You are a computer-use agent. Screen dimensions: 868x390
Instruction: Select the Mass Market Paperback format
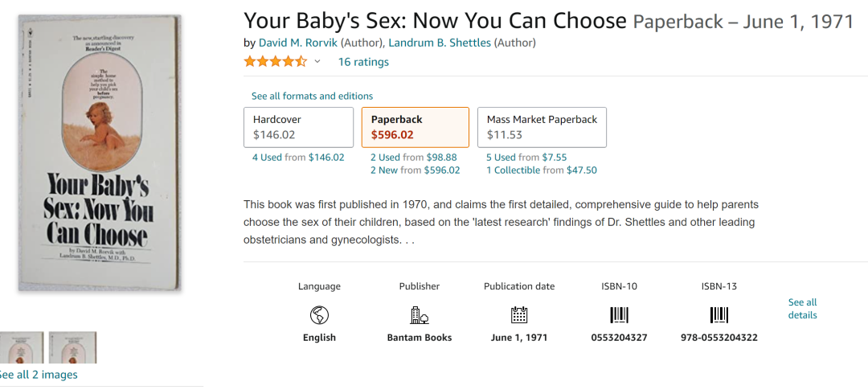pos(542,127)
